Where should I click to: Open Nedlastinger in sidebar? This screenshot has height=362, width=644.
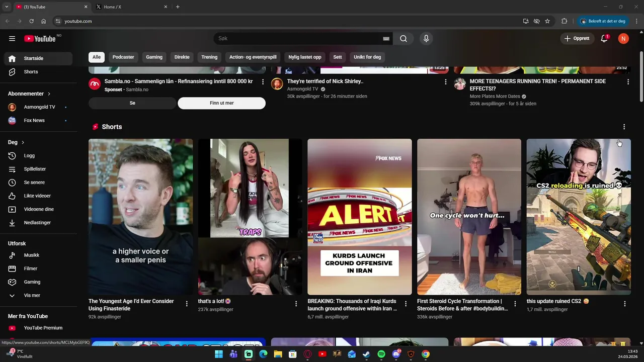click(x=38, y=223)
